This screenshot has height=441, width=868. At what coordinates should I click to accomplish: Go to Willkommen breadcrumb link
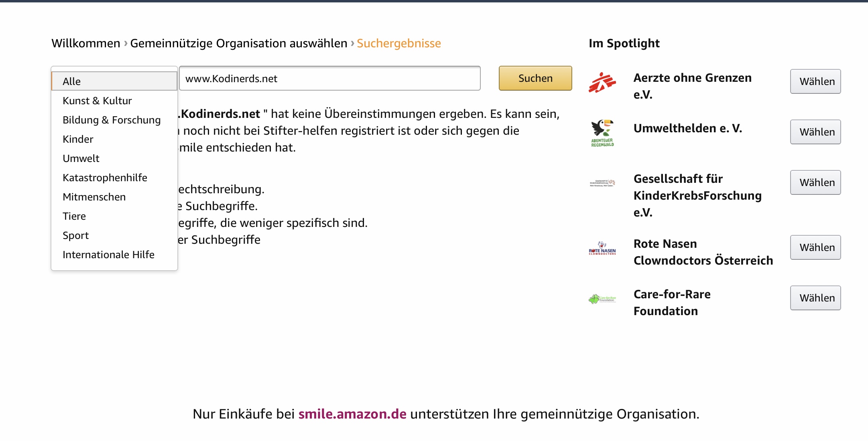(86, 43)
